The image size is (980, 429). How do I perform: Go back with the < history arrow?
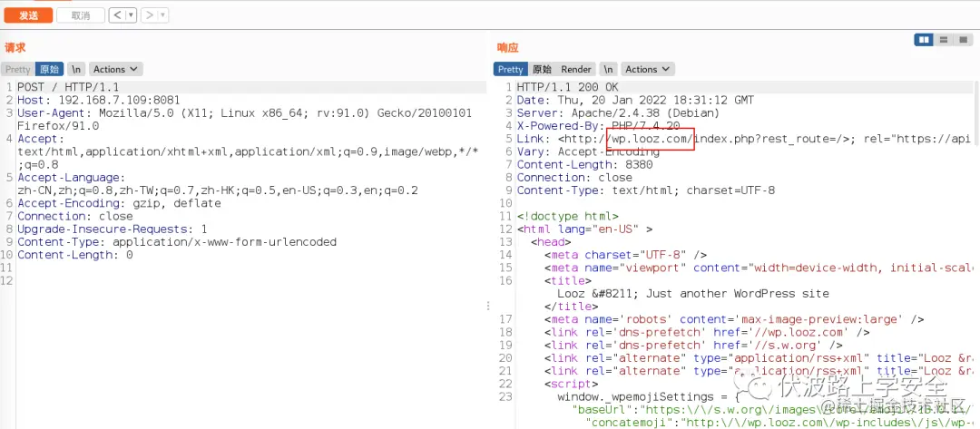click(x=117, y=15)
